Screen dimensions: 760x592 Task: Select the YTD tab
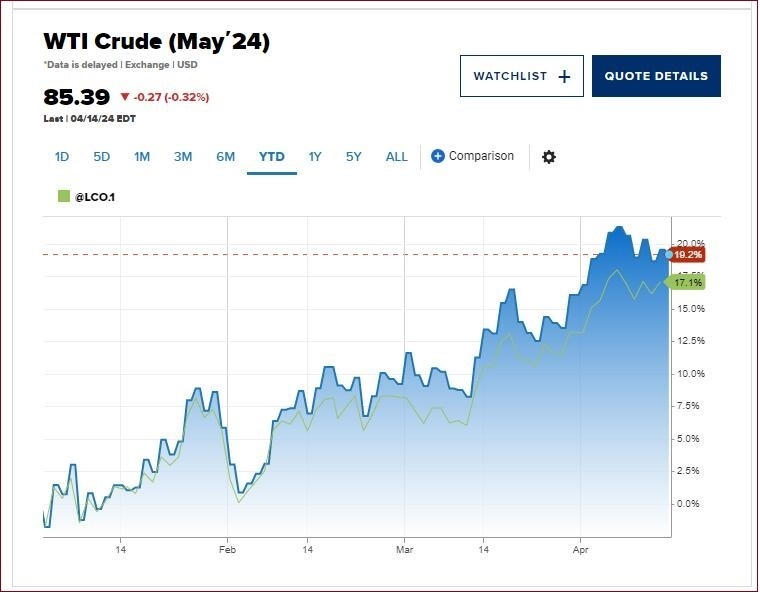point(272,157)
